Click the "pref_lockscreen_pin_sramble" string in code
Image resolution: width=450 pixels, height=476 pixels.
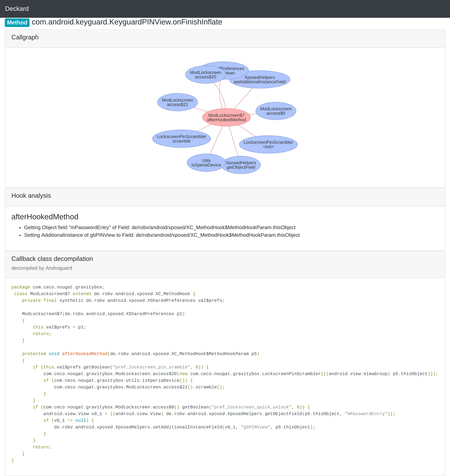coord(151,367)
